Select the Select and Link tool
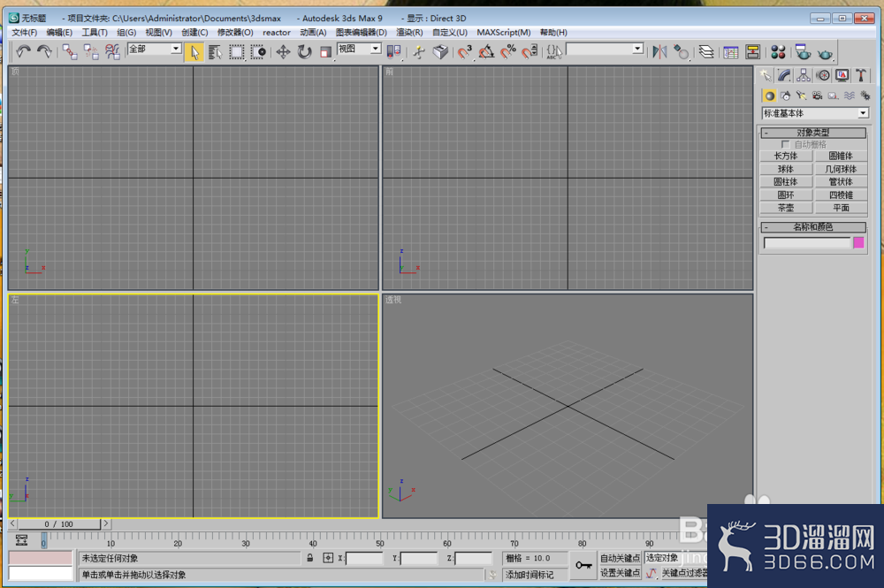 click(69, 52)
